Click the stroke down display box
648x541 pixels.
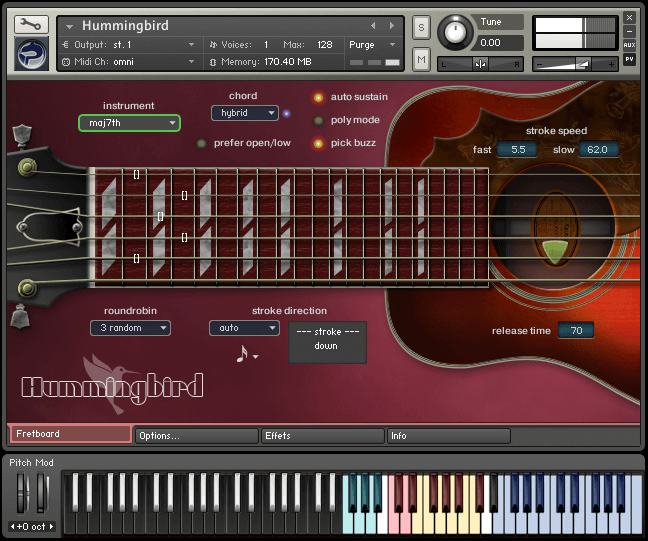[x=327, y=340]
